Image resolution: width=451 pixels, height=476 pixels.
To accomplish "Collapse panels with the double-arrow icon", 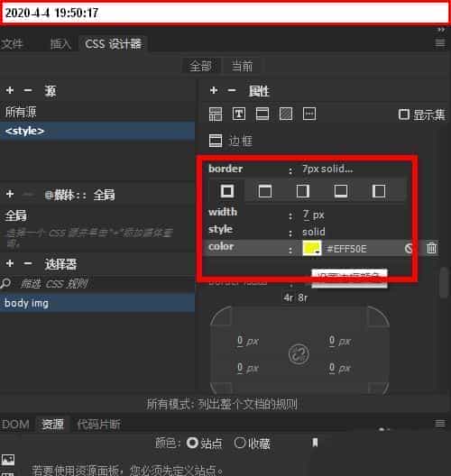I will point(441,30).
